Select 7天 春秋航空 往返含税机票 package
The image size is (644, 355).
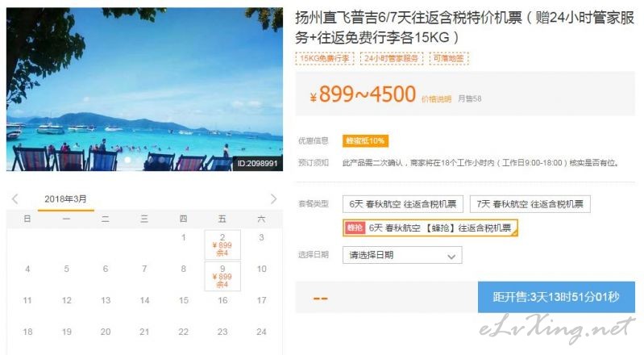pyautogui.click(x=530, y=204)
